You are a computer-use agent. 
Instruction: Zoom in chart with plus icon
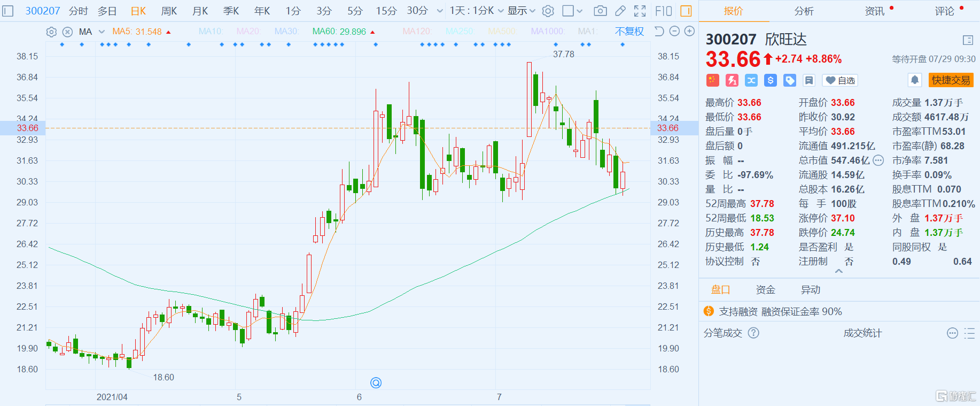click(690, 31)
